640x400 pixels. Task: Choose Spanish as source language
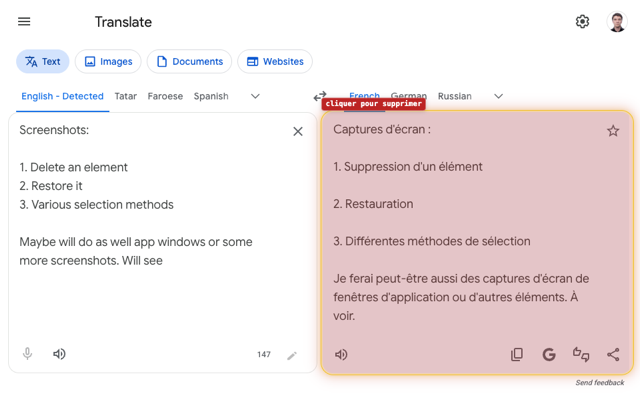(211, 96)
